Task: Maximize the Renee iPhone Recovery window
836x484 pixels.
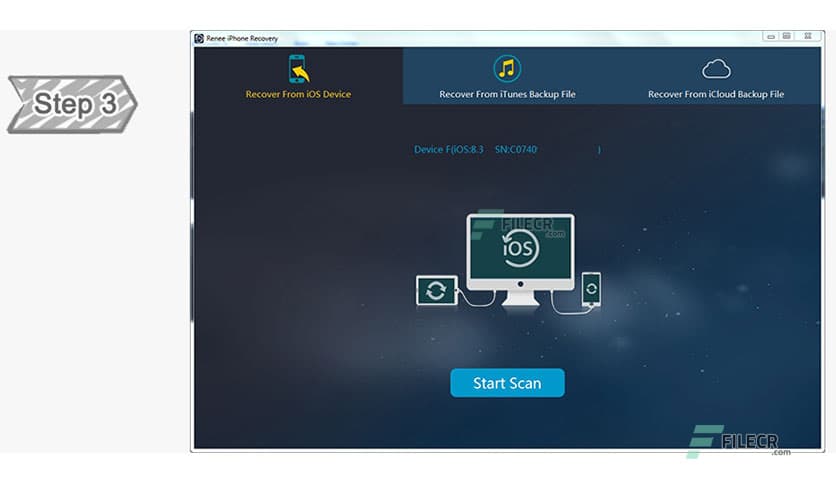Action: pos(786,36)
